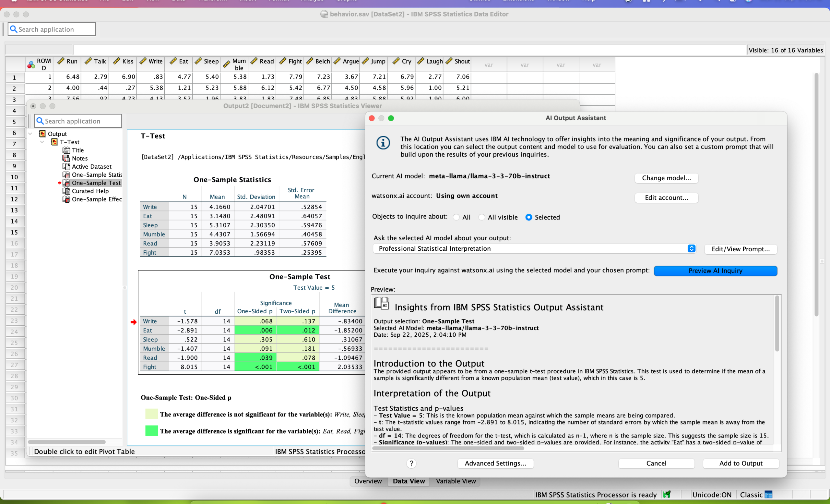Viewport: 830px width, 504px height.
Task: Select the All visible radio button
Action: pyautogui.click(x=482, y=217)
